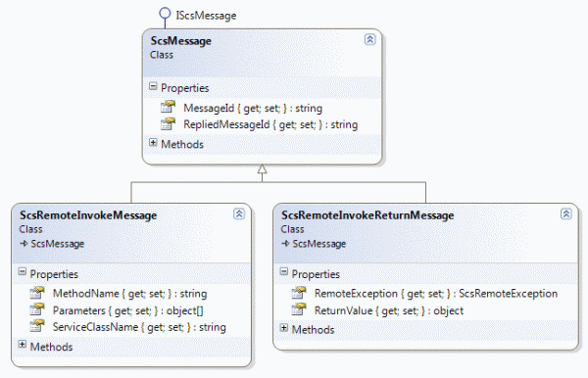Click the MessageId property icon
This screenshot has height=378, width=588.
click(168, 107)
